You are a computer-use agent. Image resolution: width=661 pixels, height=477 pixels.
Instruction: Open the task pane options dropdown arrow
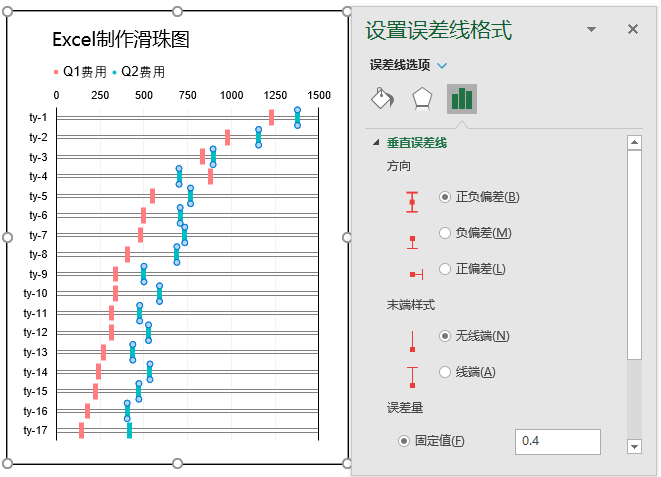point(591,29)
